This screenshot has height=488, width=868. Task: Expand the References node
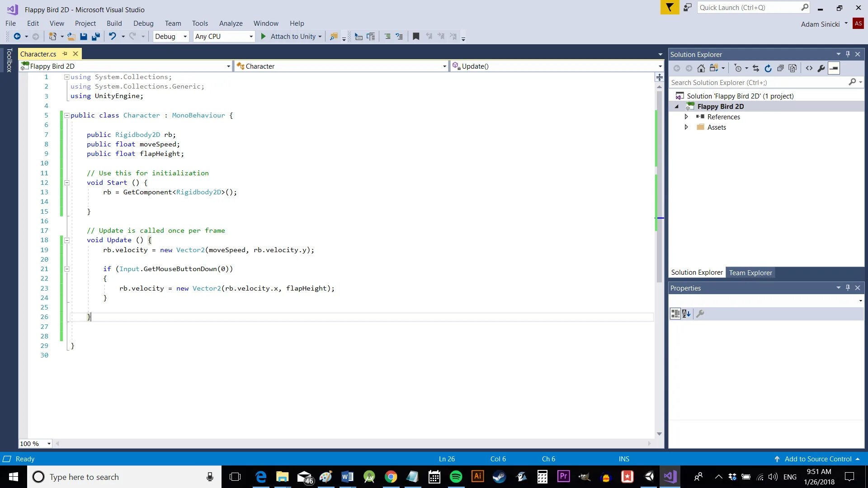pyautogui.click(x=686, y=117)
